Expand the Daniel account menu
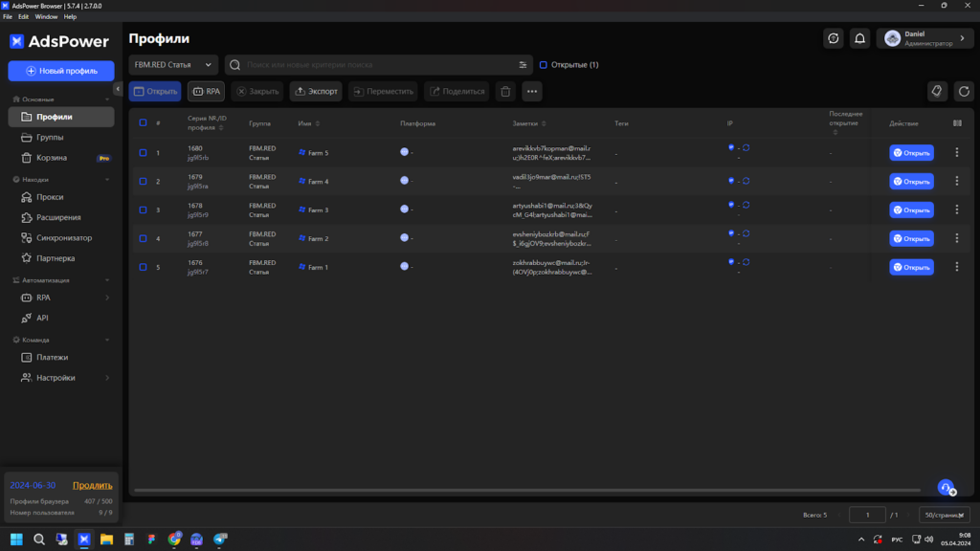This screenshot has width=980, height=551. [x=925, y=38]
